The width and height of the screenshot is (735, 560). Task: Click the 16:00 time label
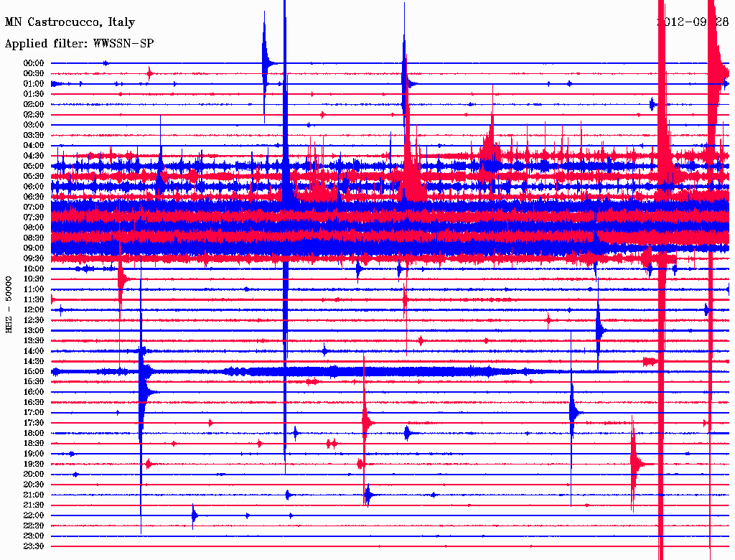pyautogui.click(x=34, y=392)
